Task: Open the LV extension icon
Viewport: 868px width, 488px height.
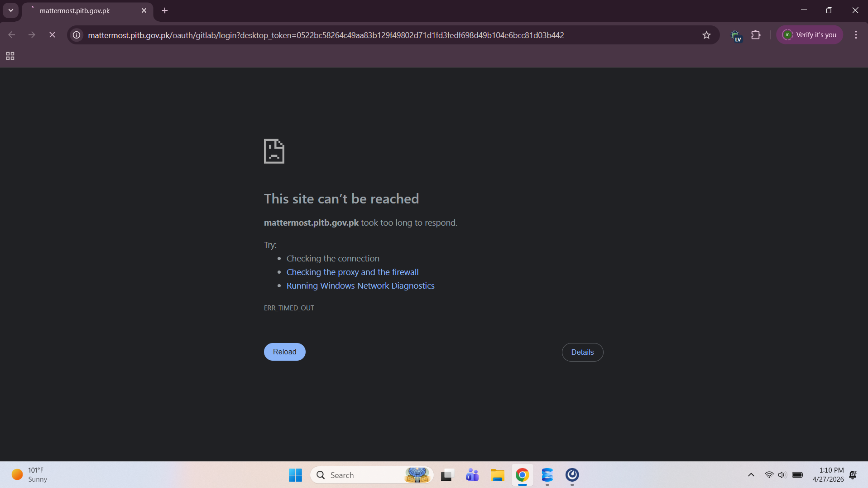Action: pyautogui.click(x=736, y=35)
